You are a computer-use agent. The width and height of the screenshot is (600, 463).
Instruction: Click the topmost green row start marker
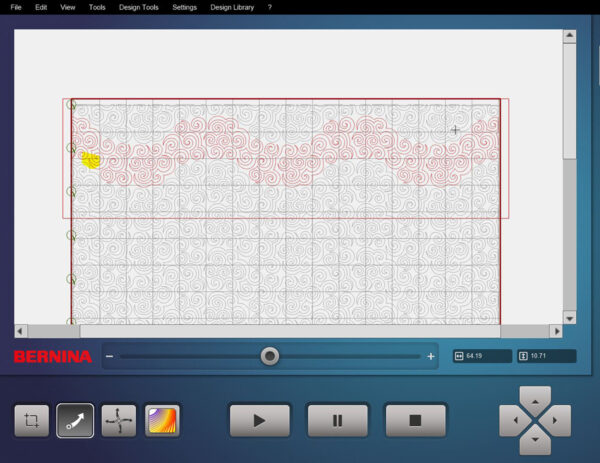[x=71, y=104]
